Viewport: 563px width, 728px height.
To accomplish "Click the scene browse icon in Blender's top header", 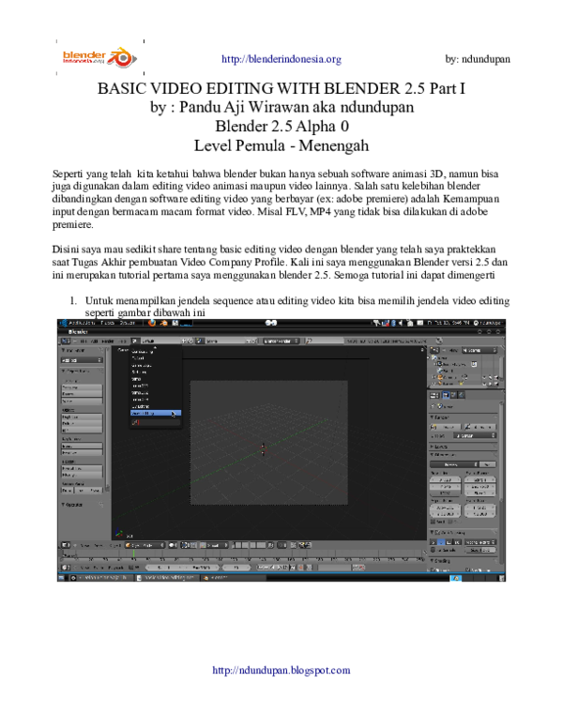I will pos(199,341).
